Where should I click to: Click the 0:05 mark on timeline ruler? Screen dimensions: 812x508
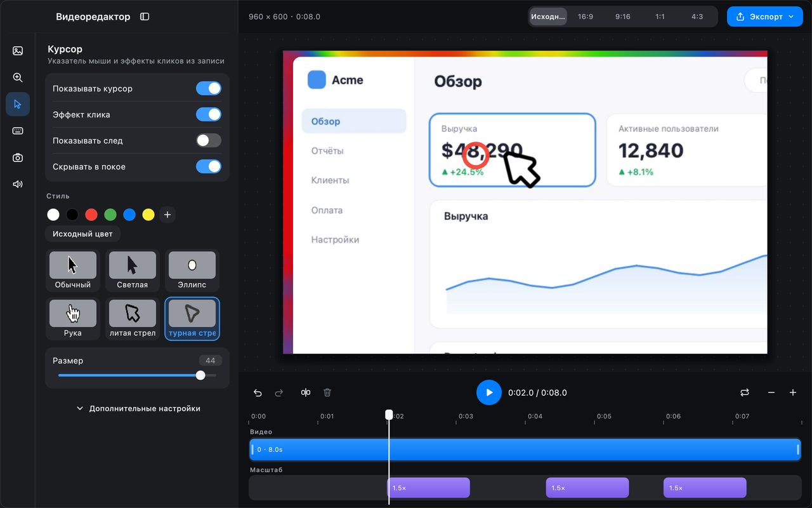tap(604, 417)
